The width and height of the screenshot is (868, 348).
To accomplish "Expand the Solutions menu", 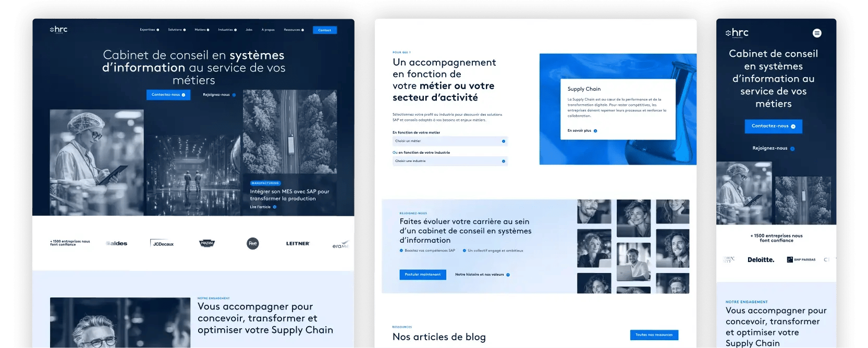I will 177,30.
